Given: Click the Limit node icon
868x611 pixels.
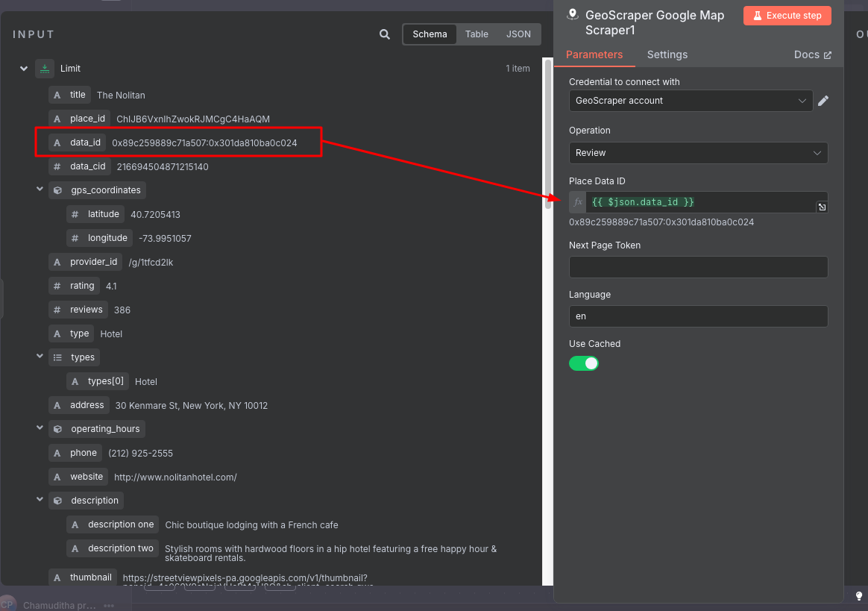Looking at the screenshot, I should (x=45, y=69).
